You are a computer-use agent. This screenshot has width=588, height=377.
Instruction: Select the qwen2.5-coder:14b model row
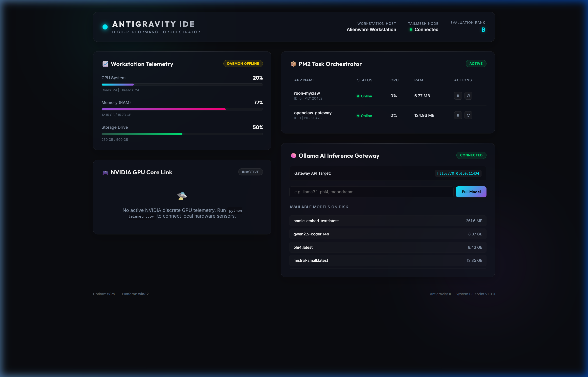coord(388,234)
